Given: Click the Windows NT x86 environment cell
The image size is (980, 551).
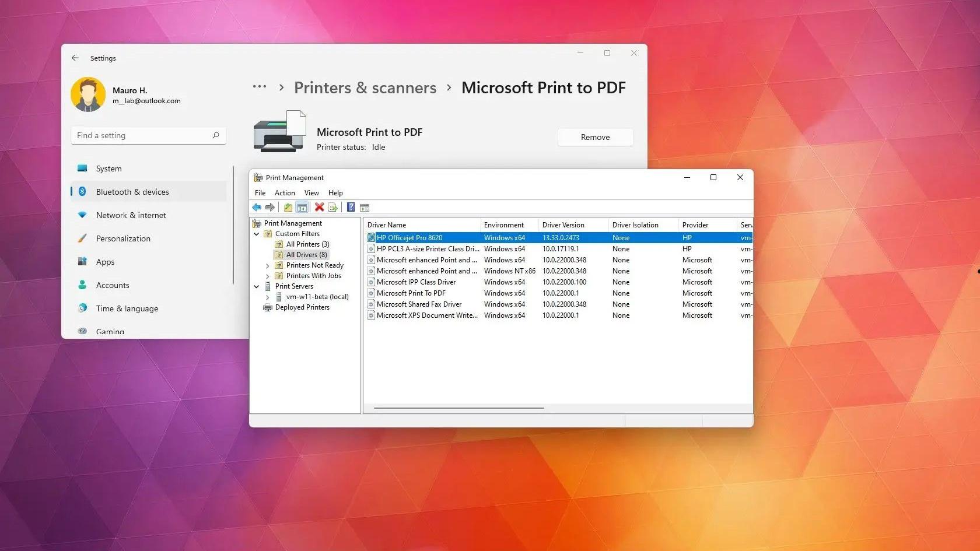Looking at the screenshot, I should click(x=510, y=271).
